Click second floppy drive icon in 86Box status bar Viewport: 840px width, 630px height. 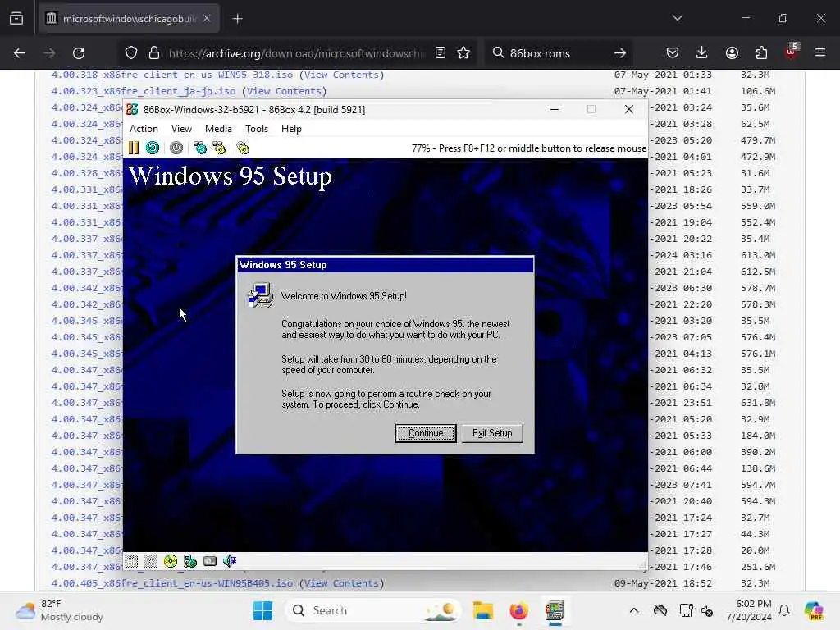click(151, 561)
